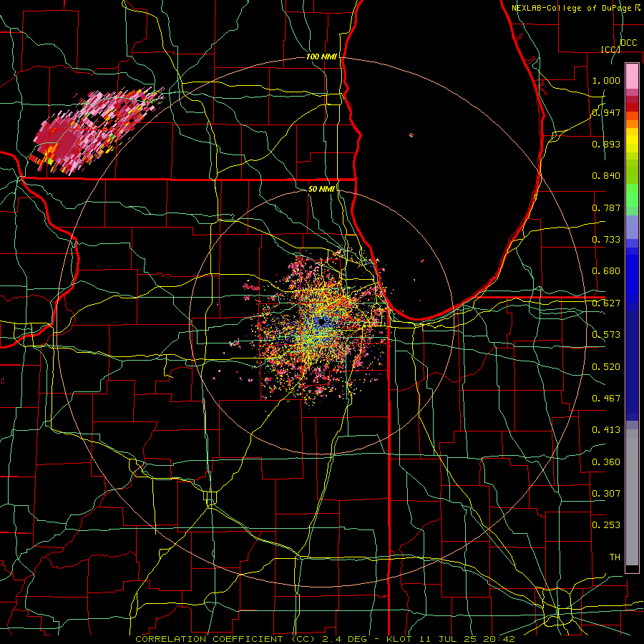Select the 0.413 scale value
644x644 pixels.
click(x=606, y=430)
